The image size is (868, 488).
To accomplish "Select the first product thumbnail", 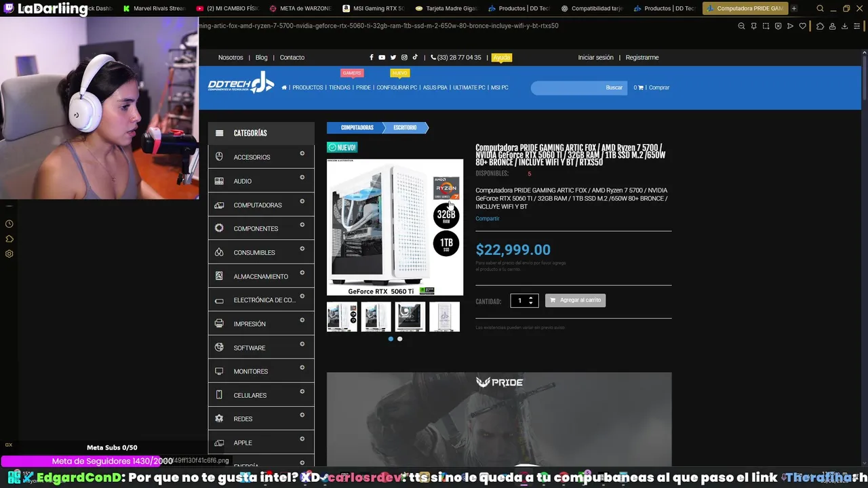I will click(342, 317).
